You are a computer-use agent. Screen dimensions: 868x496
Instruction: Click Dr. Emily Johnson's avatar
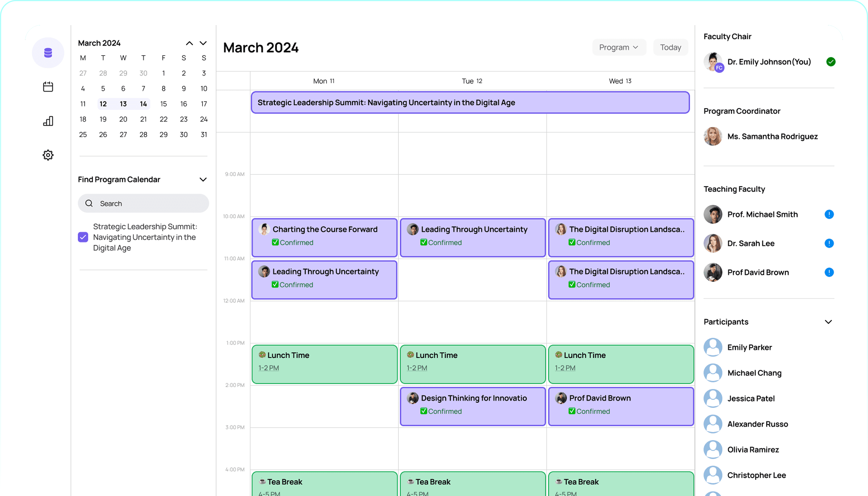[x=713, y=62]
